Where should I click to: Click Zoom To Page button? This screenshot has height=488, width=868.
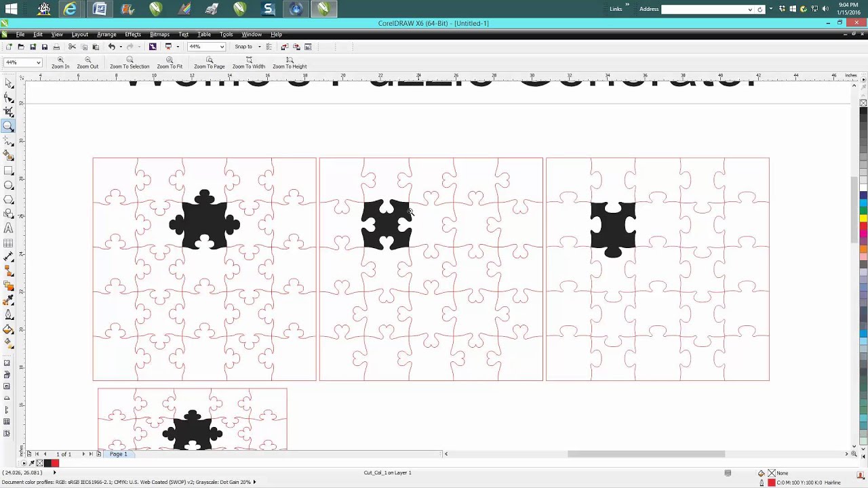click(x=209, y=63)
